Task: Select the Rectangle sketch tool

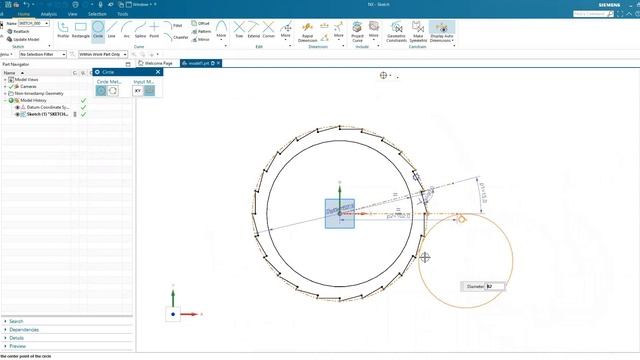Action: [80, 30]
